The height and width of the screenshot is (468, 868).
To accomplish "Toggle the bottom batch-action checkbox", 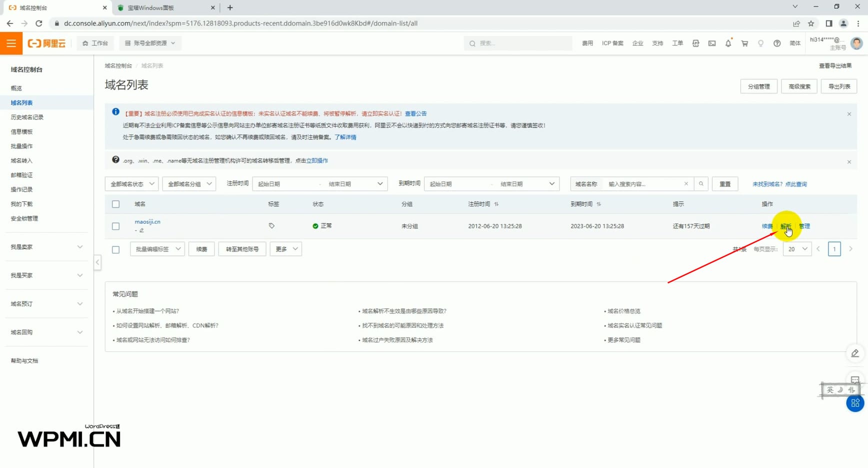I will coord(115,249).
